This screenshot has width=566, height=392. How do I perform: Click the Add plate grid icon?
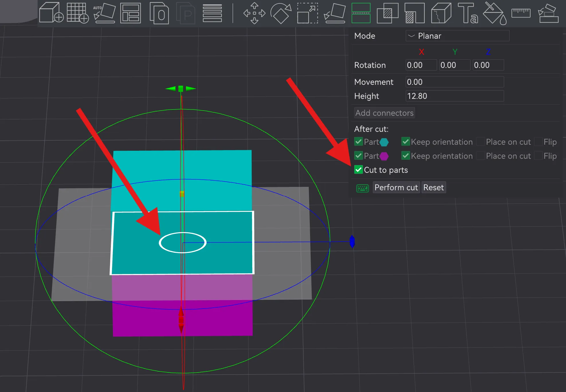pyautogui.click(x=77, y=13)
